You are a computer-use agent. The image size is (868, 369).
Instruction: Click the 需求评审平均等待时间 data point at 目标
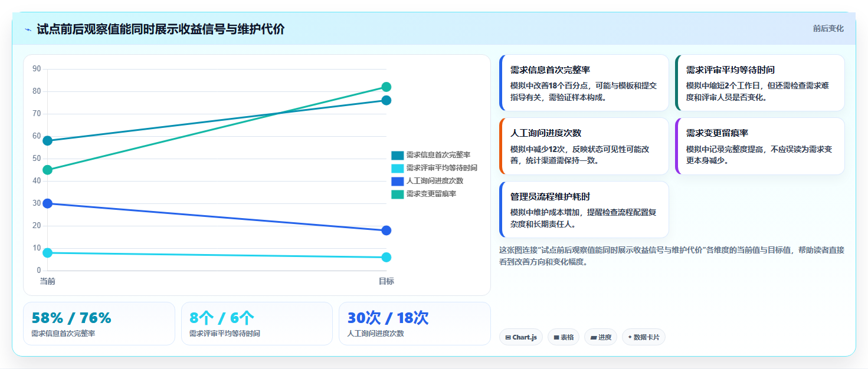[386, 257]
